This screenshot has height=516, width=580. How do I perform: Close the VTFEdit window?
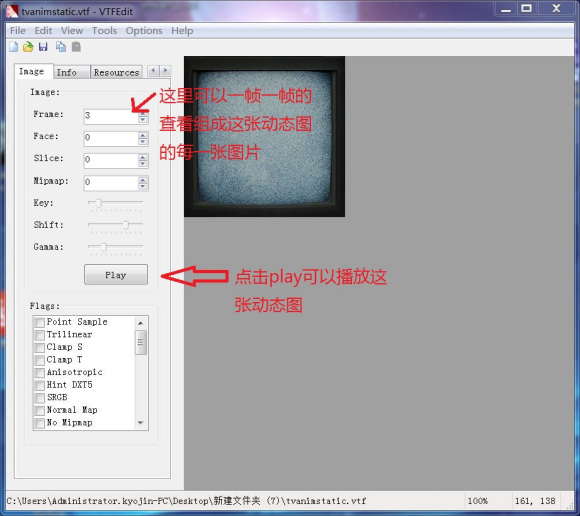pos(556,9)
